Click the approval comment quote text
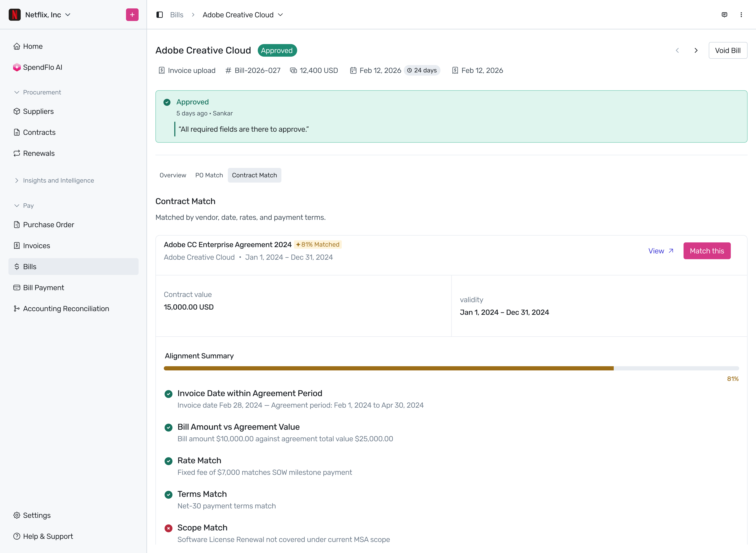Image resolution: width=756 pixels, height=553 pixels. coord(244,129)
